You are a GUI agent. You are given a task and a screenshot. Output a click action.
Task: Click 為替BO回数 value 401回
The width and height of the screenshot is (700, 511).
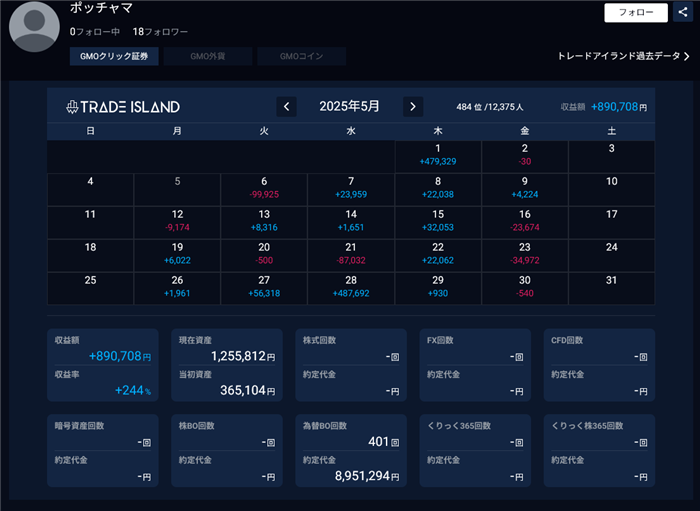tap(384, 442)
